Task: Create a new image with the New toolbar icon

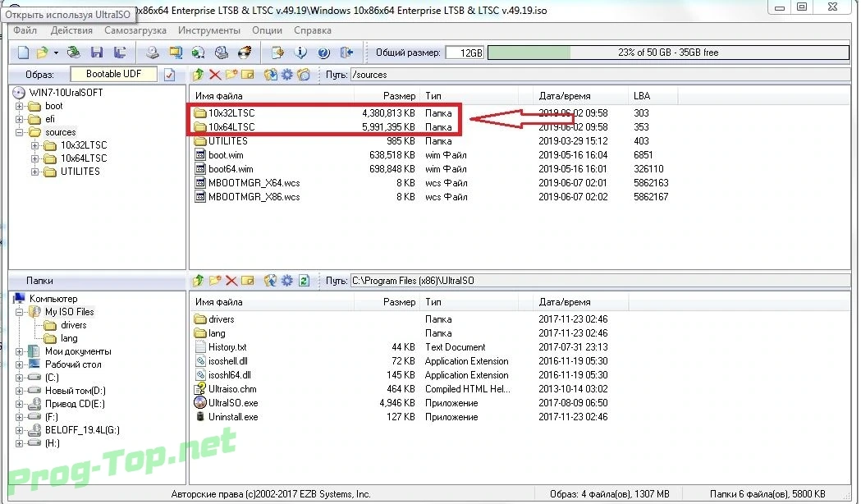Action: point(24,53)
